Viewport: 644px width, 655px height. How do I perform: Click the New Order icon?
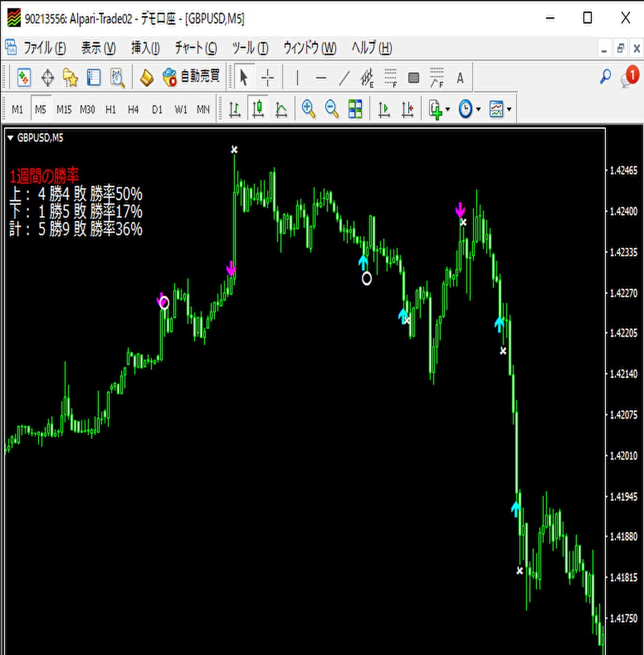tap(146, 78)
